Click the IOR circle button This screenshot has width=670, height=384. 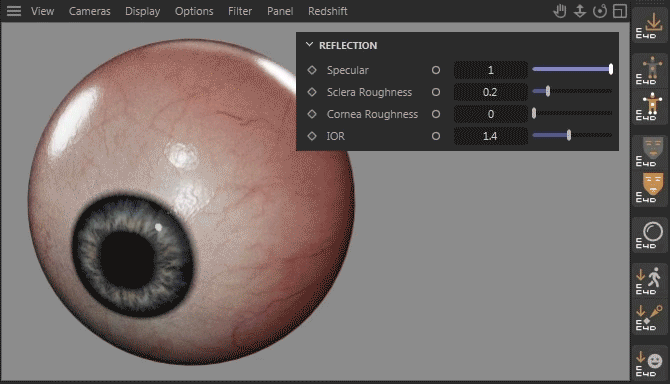436,136
